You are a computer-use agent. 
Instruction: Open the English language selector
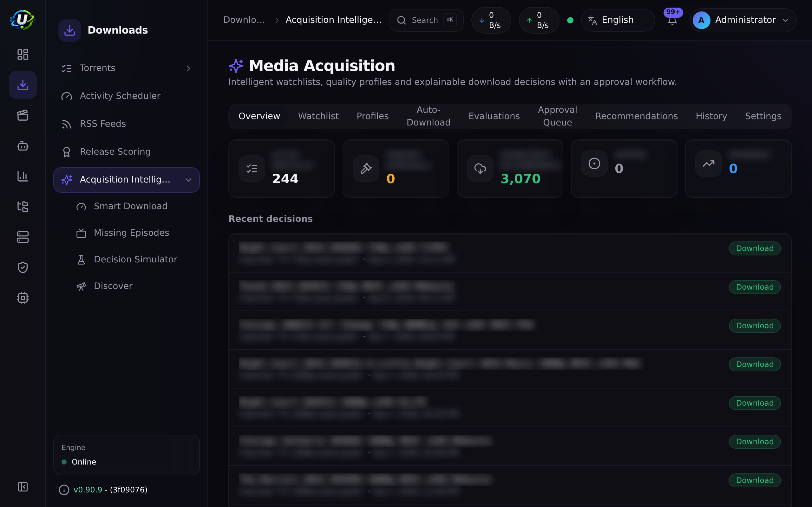tap(618, 20)
